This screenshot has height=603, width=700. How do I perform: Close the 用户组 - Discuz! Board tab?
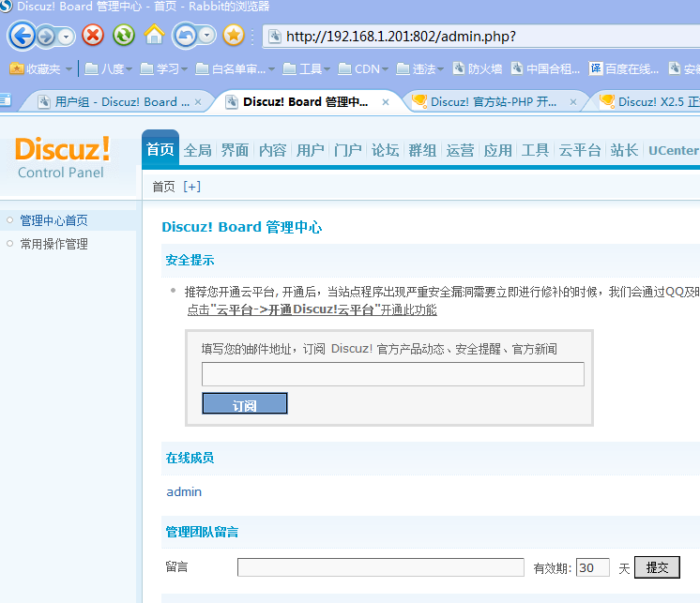(x=198, y=102)
